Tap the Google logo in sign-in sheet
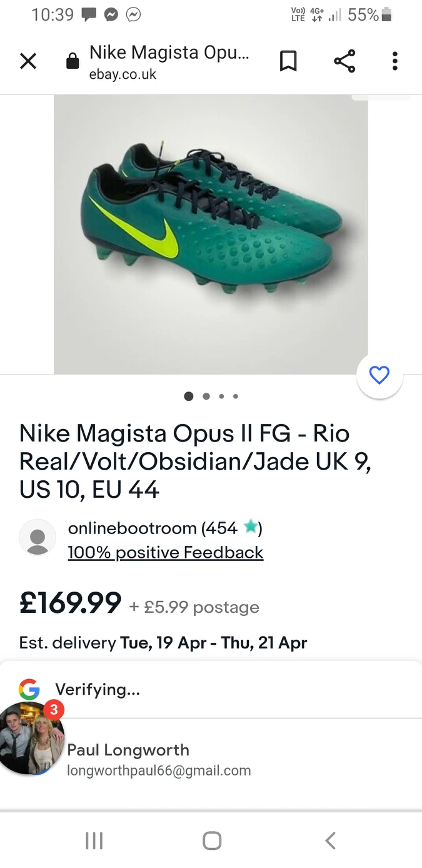The image size is (422, 868). [x=29, y=689]
